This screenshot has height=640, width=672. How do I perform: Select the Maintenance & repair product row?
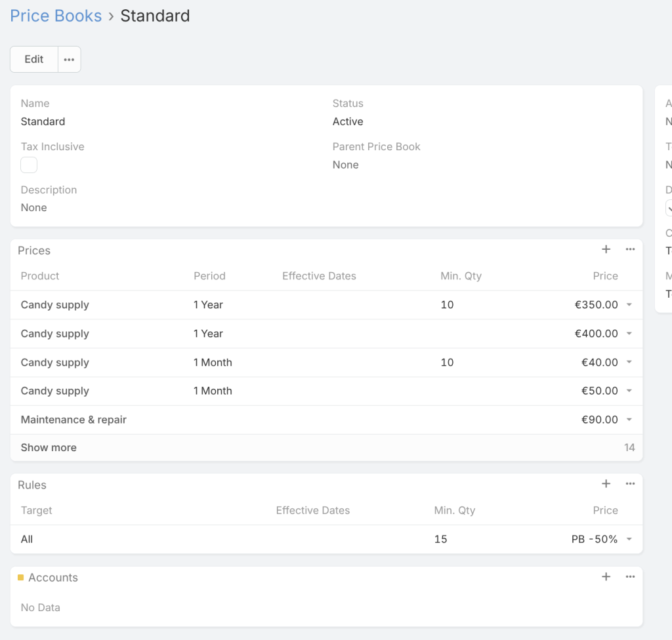[x=73, y=420]
